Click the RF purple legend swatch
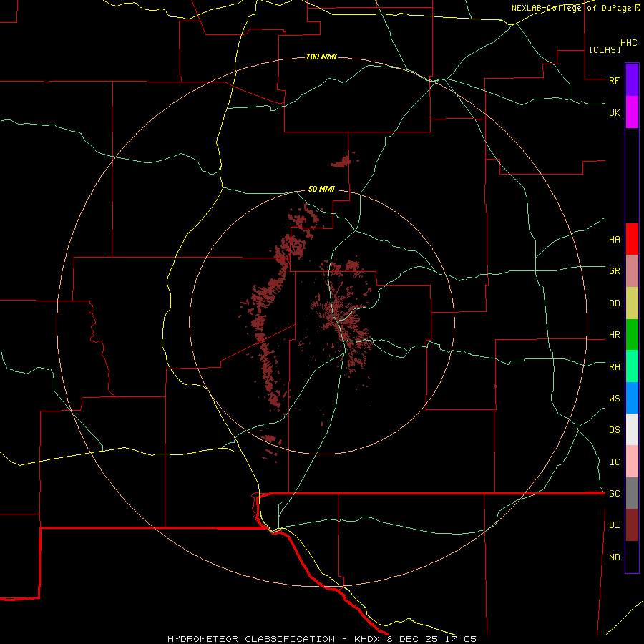The width and height of the screenshot is (644, 644). (632, 80)
